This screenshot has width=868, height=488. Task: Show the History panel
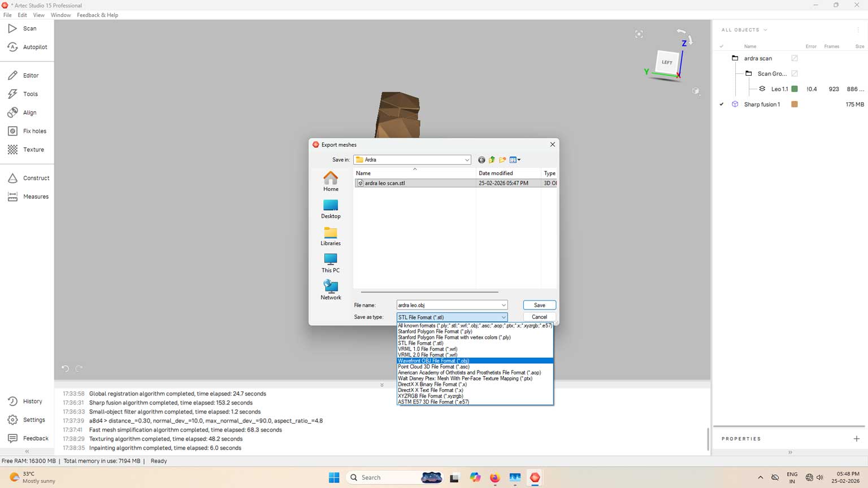click(x=25, y=401)
